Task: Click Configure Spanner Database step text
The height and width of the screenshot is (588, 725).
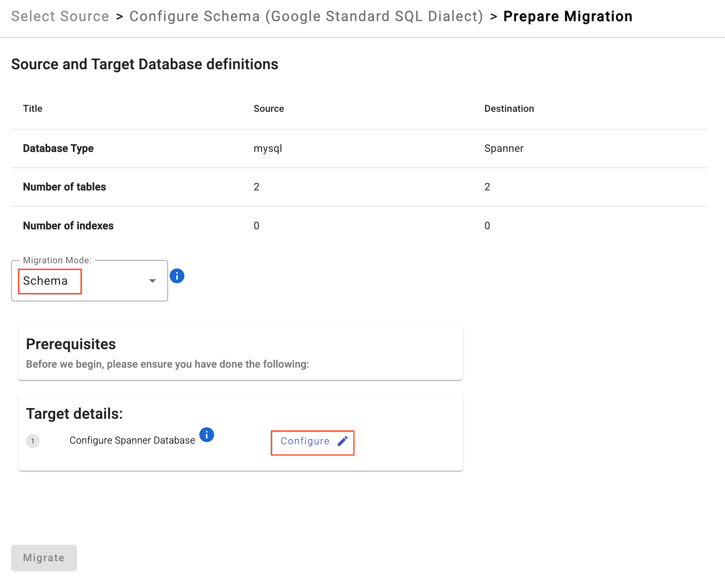Action: (132, 440)
